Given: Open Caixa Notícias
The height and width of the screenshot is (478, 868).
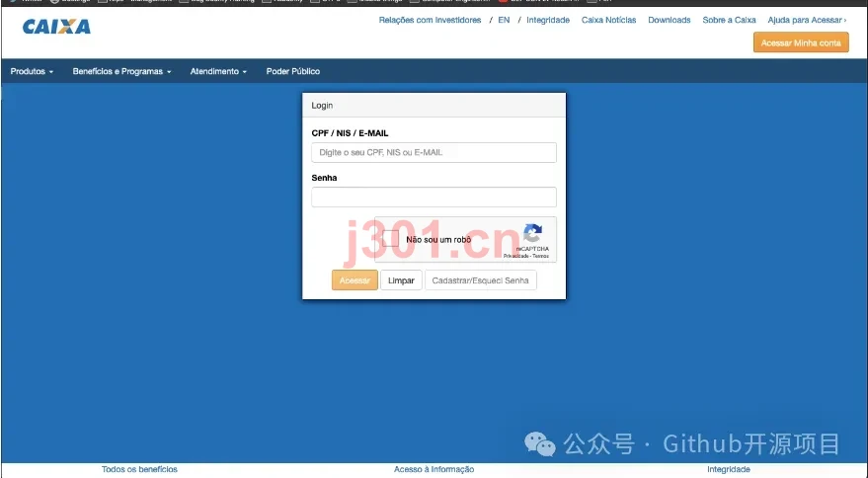Looking at the screenshot, I should (x=608, y=20).
